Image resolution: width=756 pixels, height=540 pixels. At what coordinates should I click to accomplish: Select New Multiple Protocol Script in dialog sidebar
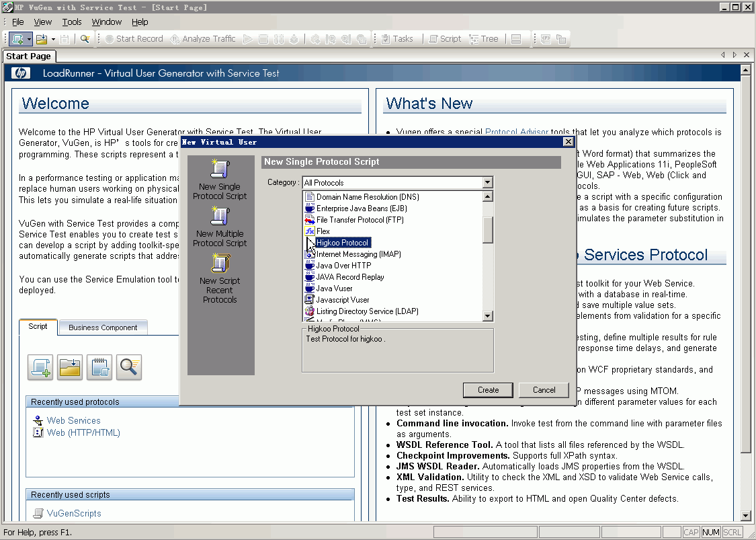point(220,227)
